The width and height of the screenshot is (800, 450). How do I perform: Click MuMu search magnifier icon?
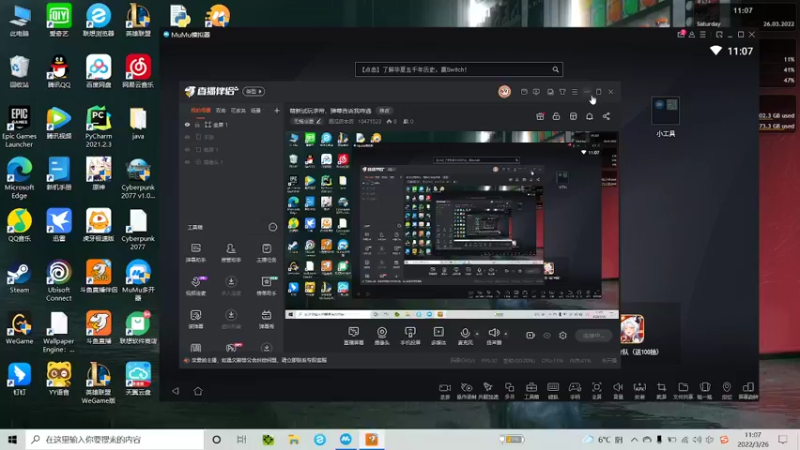point(556,69)
